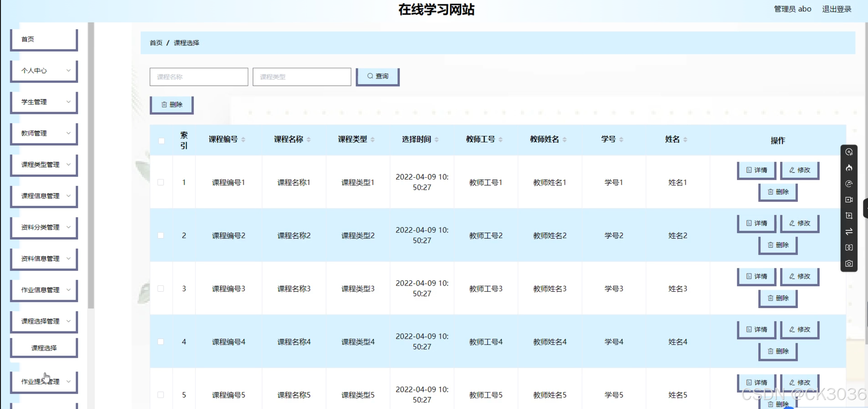Click the sidebar vertical scrollbar
The image size is (868, 409).
(x=91, y=165)
